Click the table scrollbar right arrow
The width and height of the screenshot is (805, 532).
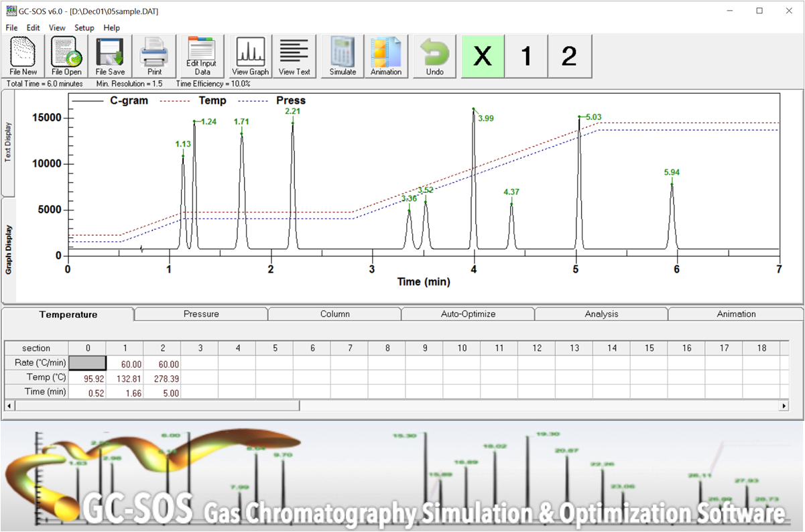pyautogui.click(x=784, y=405)
